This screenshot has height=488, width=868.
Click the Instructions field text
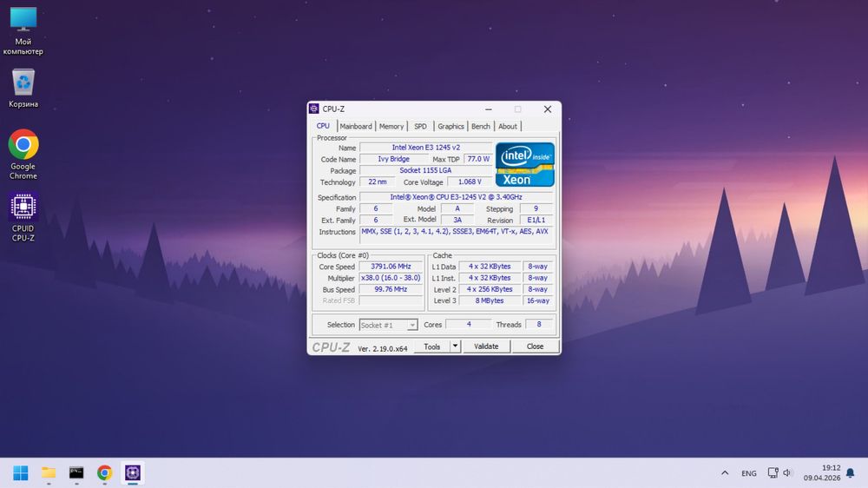click(x=457, y=234)
